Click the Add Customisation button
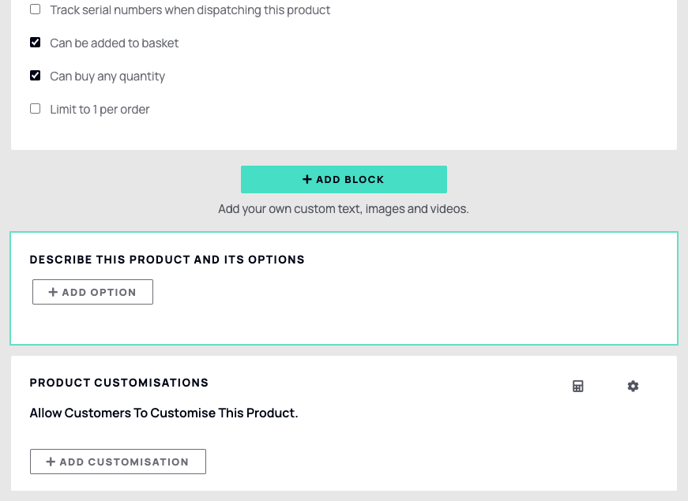This screenshot has height=501, width=688. click(118, 462)
